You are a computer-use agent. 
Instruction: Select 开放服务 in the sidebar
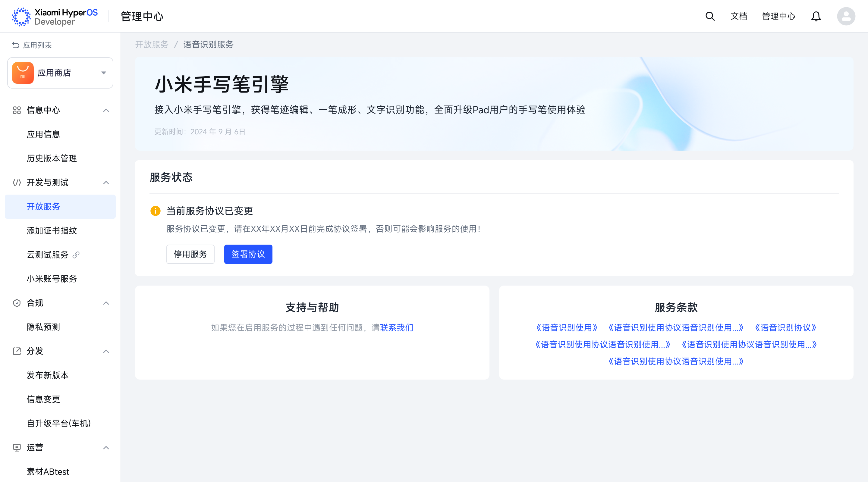[60, 206]
